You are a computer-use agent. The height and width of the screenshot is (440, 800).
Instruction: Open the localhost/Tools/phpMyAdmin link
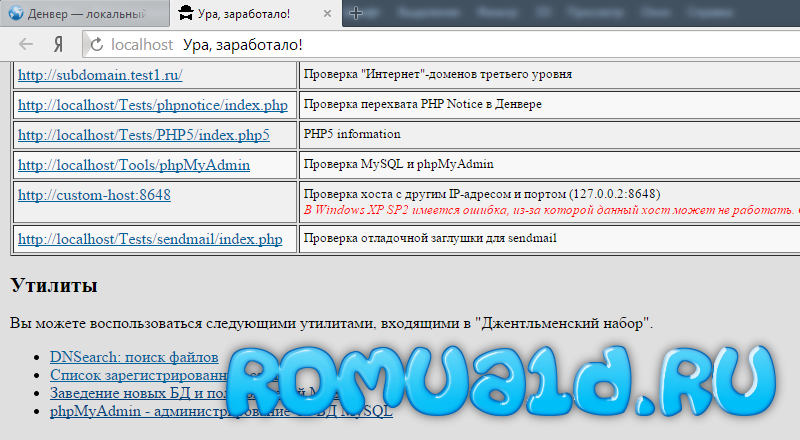pyautogui.click(x=134, y=165)
